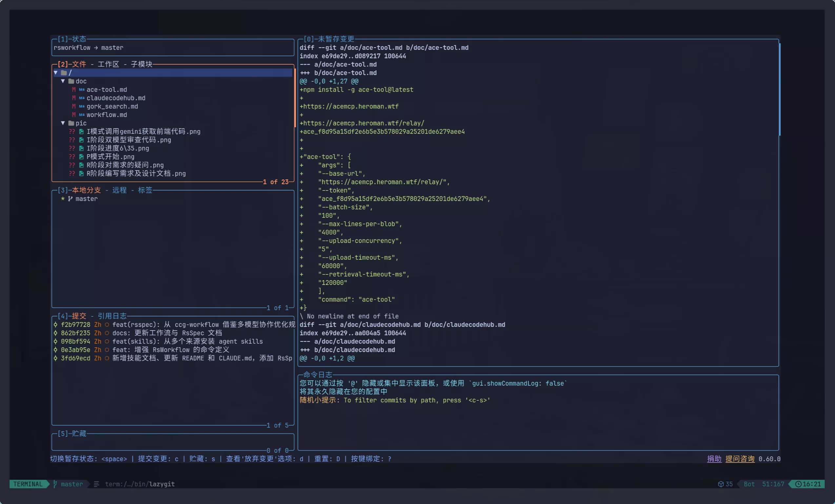Click the markdown icon beside ace-tool.md

click(x=82, y=90)
